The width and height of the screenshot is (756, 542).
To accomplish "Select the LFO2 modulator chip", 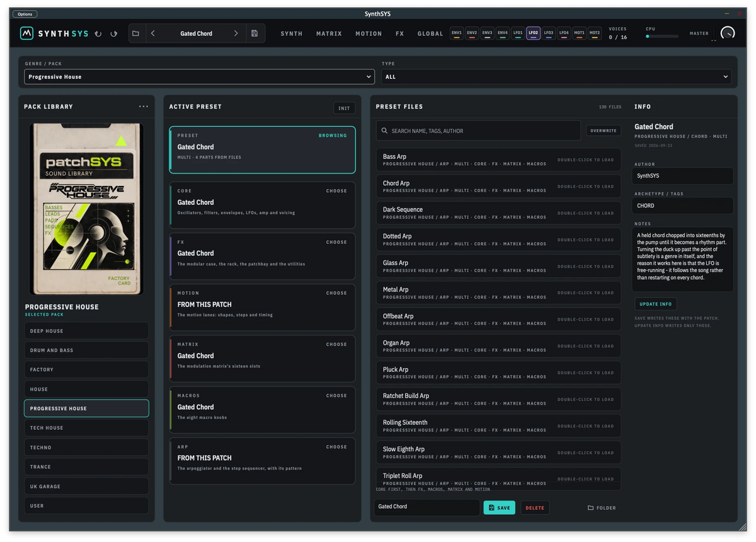I will (533, 33).
